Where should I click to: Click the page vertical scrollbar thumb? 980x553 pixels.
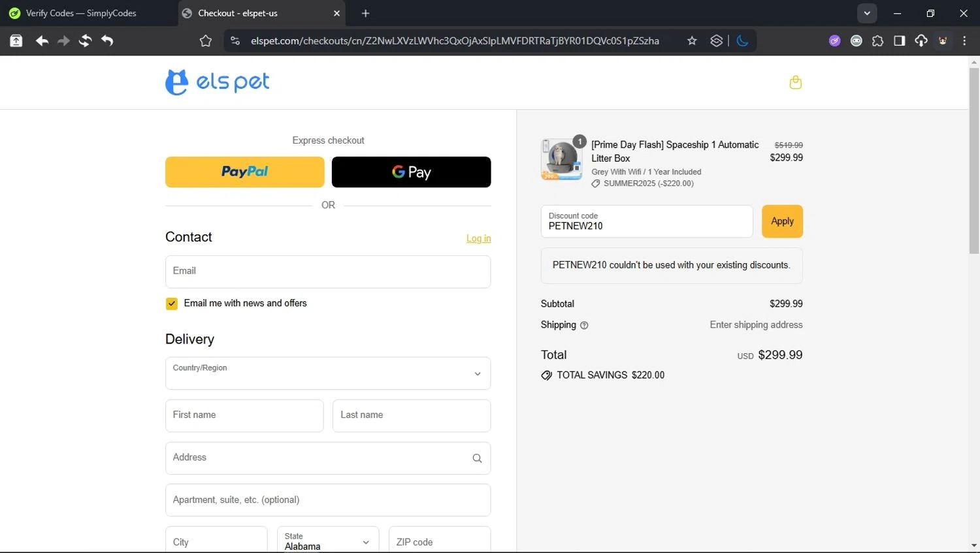tap(974, 161)
